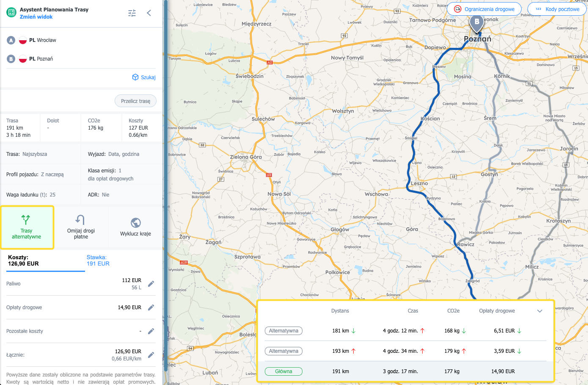This screenshot has height=385, width=588.
Task: Edit the Pozostałe koszty entry
Action: point(151,331)
